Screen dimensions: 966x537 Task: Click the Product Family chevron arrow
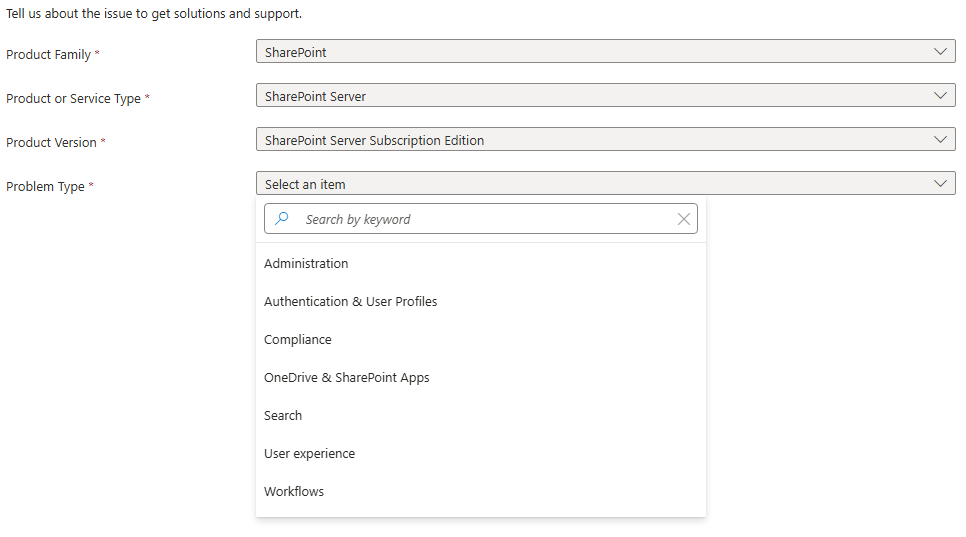click(940, 52)
